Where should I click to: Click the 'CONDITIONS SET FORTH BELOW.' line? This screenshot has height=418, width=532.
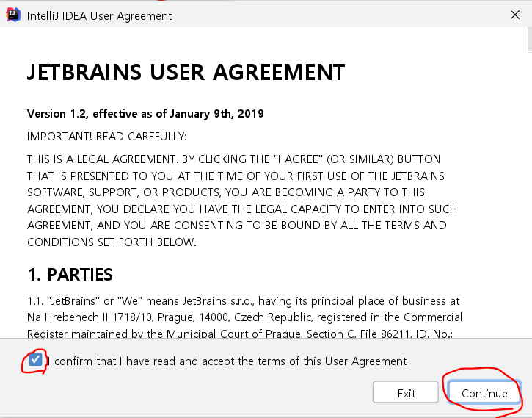tap(112, 242)
